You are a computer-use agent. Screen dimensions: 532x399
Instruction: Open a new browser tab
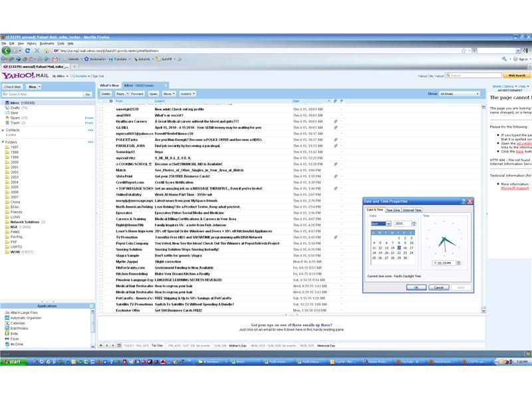click(x=74, y=66)
